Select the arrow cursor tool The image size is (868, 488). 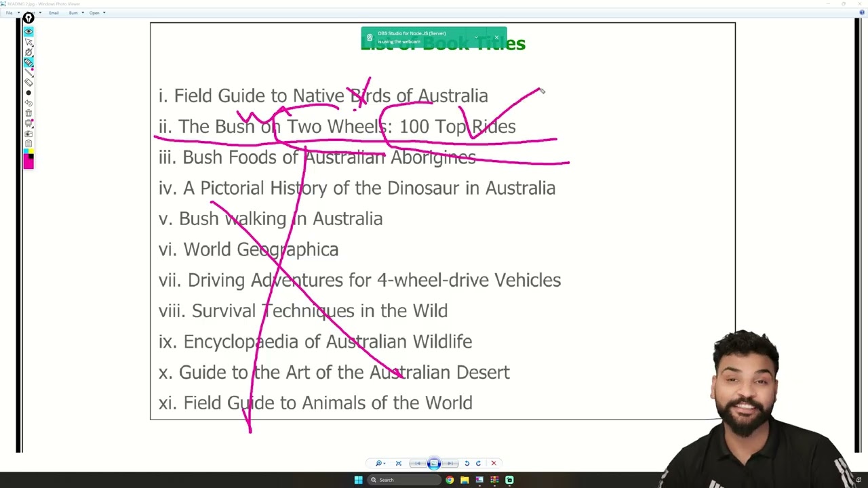pos(28,42)
